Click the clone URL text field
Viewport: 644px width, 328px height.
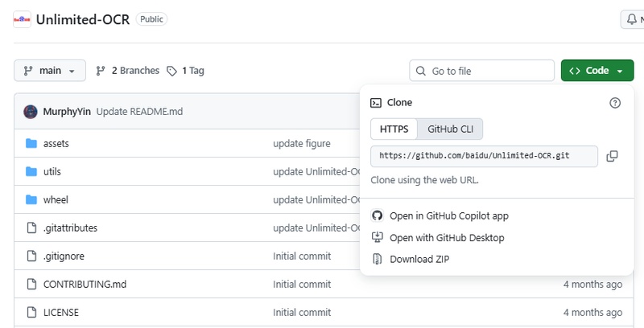pyautogui.click(x=485, y=156)
